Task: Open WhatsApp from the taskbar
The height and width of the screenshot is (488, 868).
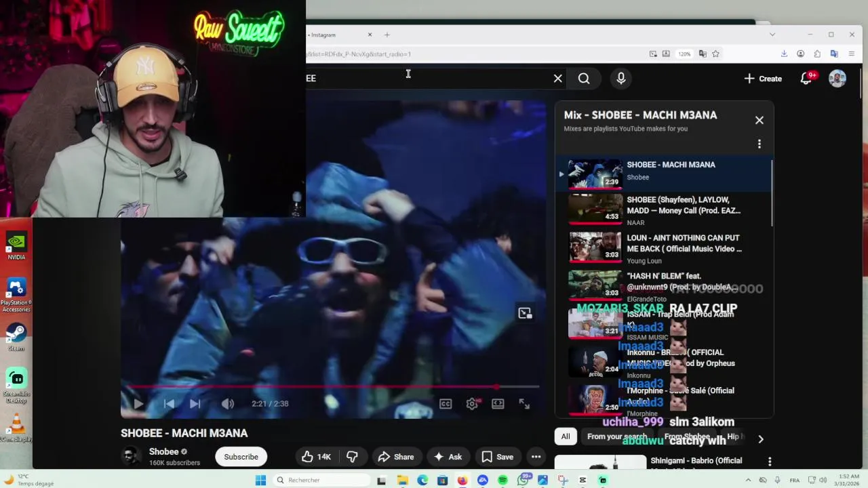Action: (x=523, y=481)
